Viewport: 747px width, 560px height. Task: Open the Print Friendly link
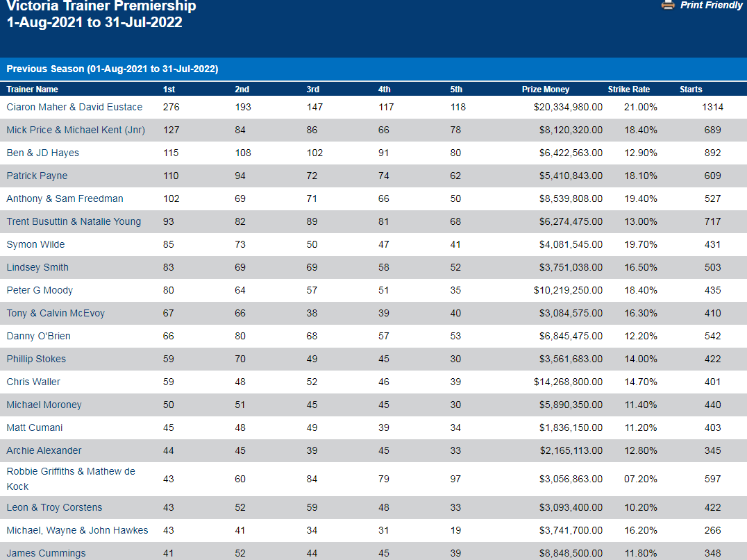tap(711, 5)
